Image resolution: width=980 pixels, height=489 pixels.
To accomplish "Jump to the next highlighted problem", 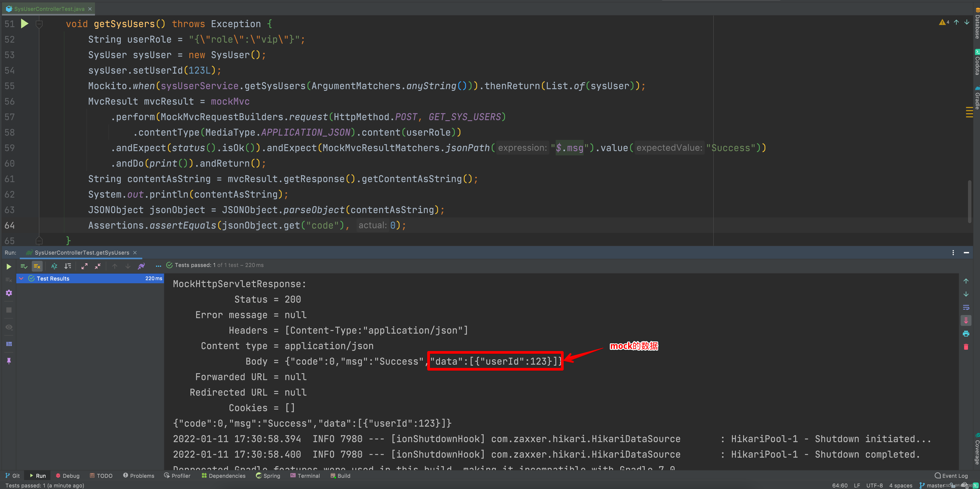I will click(966, 22).
